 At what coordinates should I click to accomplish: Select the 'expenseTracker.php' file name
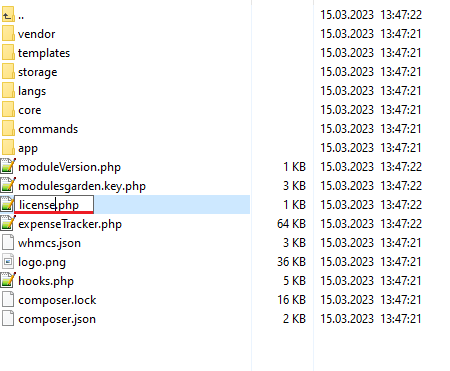(x=70, y=224)
